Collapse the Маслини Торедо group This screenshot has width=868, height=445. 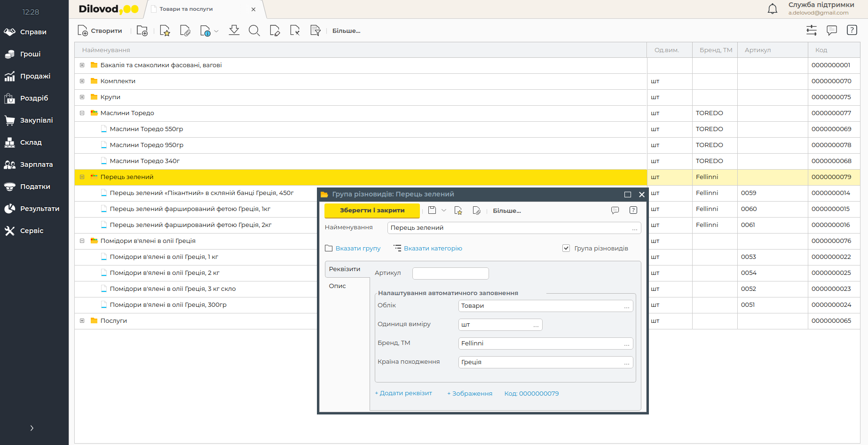[82, 113]
